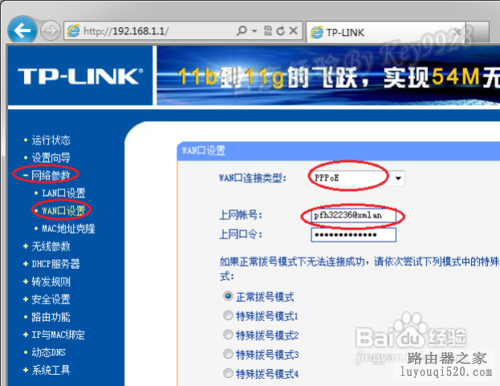Click the TP-LINK logo in header
Screen dimensions: 500x386
coord(80,76)
